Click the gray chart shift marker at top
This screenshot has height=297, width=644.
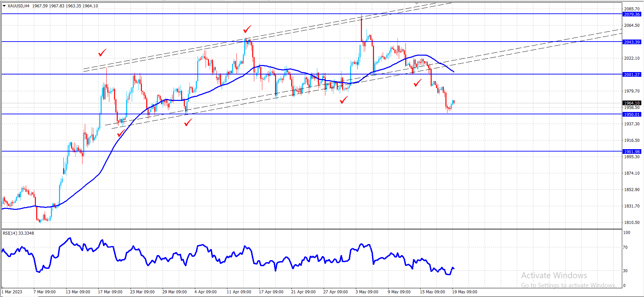pos(417,3)
